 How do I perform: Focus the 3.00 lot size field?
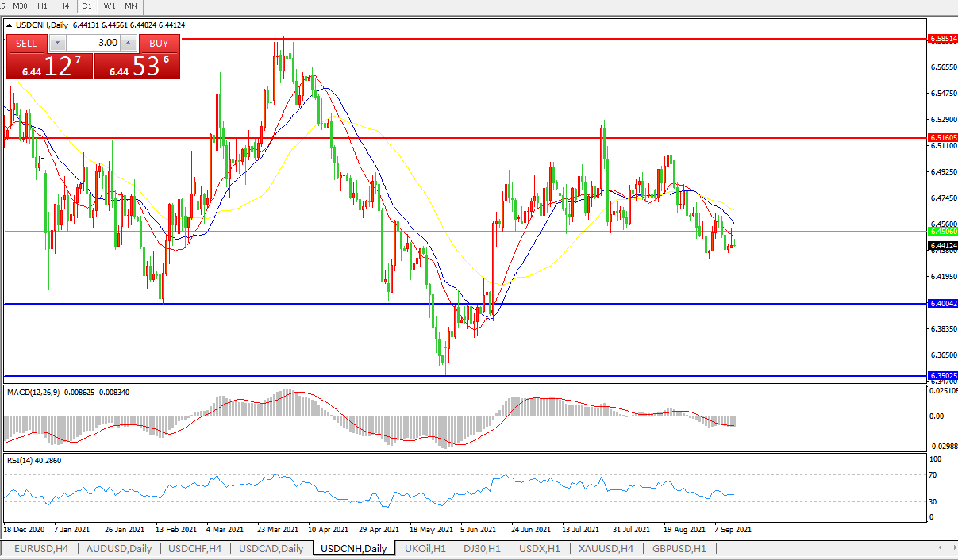coord(92,43)
